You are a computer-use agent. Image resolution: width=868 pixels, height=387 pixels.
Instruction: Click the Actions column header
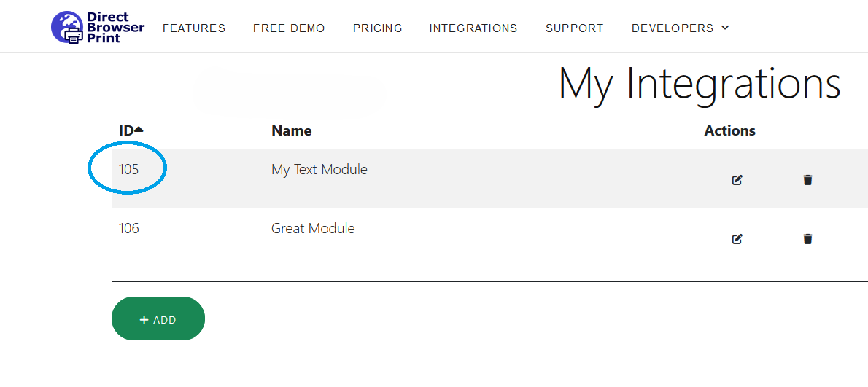click(729, 131)
